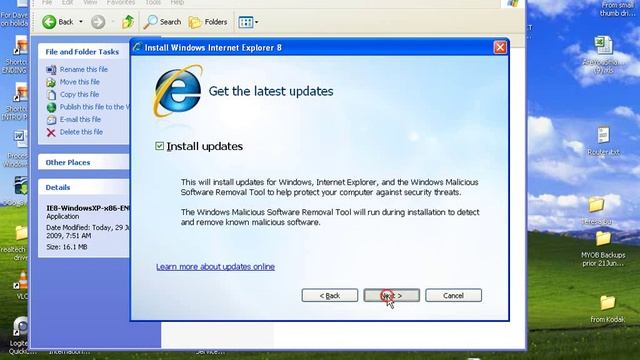Expand the Other Places section
The width and height of the screenshot is (640, 360).
(x=84, y=162)
